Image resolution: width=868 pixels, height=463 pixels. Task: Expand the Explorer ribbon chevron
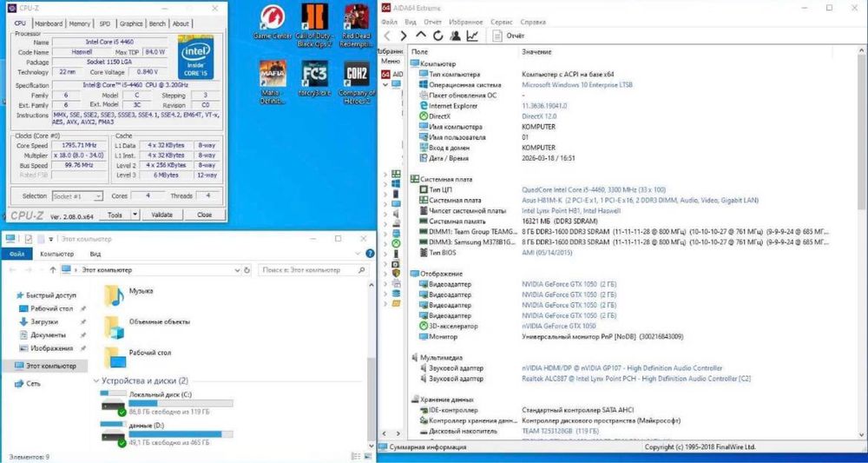(x=357, y=254)
